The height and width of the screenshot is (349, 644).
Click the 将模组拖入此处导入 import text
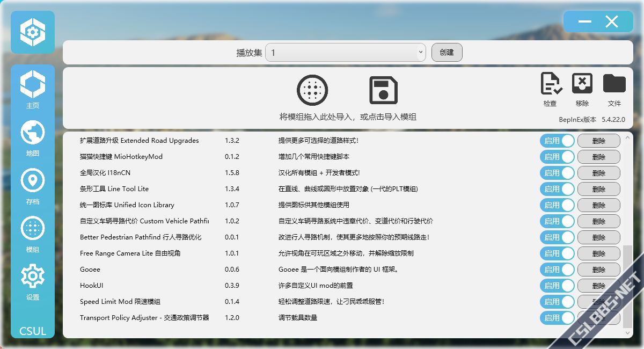point(348,117)
